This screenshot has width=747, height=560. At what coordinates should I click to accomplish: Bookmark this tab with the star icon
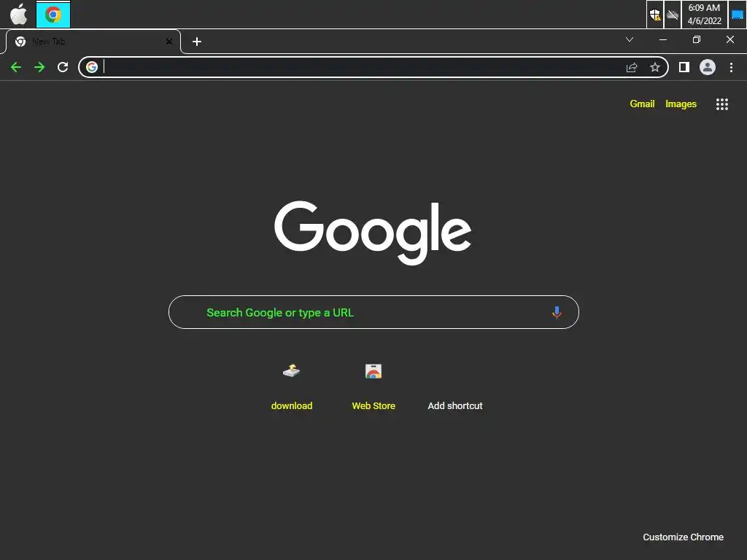point(655,67)
